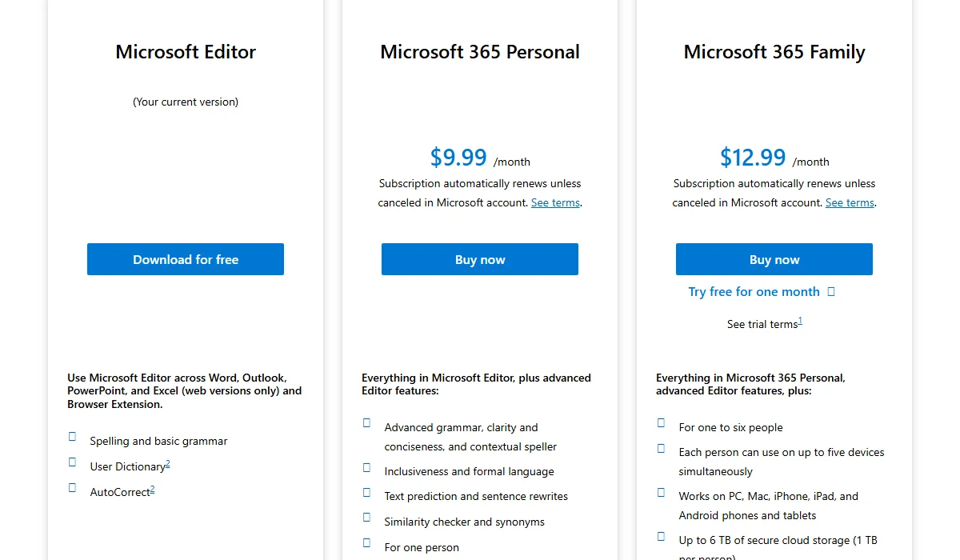Image resolution: width=960 pixels, height=560 pixels.
Task: Click Buy now under Microsoft 365 Personal
Action: [479, 258]
